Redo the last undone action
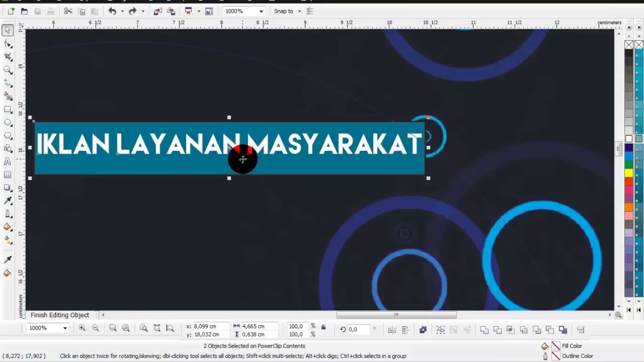This screenshot has width=644, height=362. click(x=132, y=11)
